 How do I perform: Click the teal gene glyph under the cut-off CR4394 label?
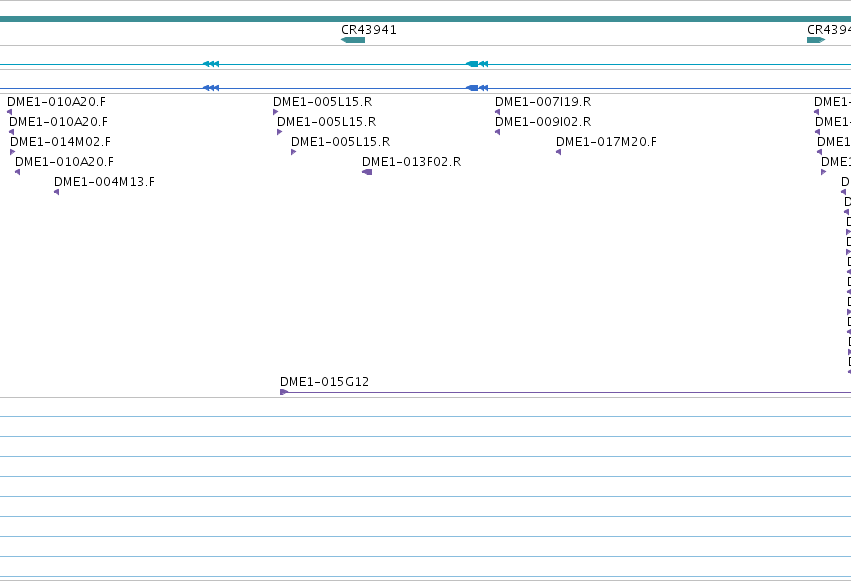[816, 40]
